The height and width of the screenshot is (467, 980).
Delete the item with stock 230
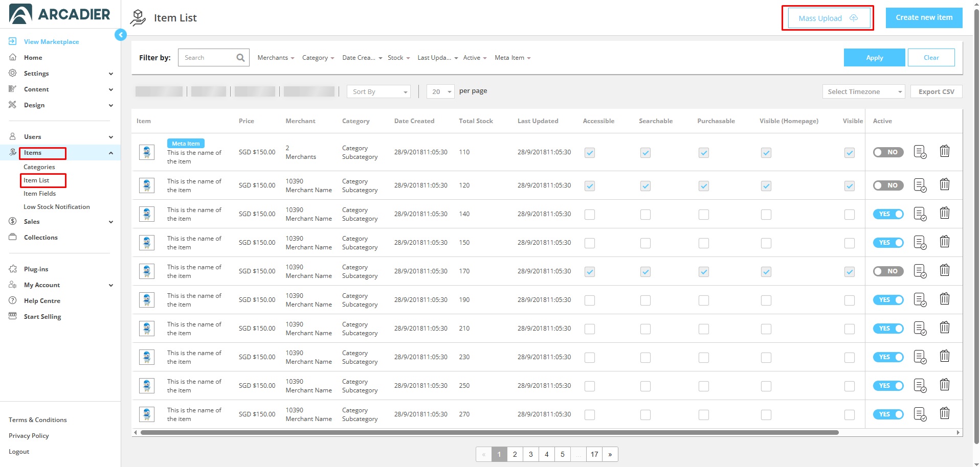(945, 356)
